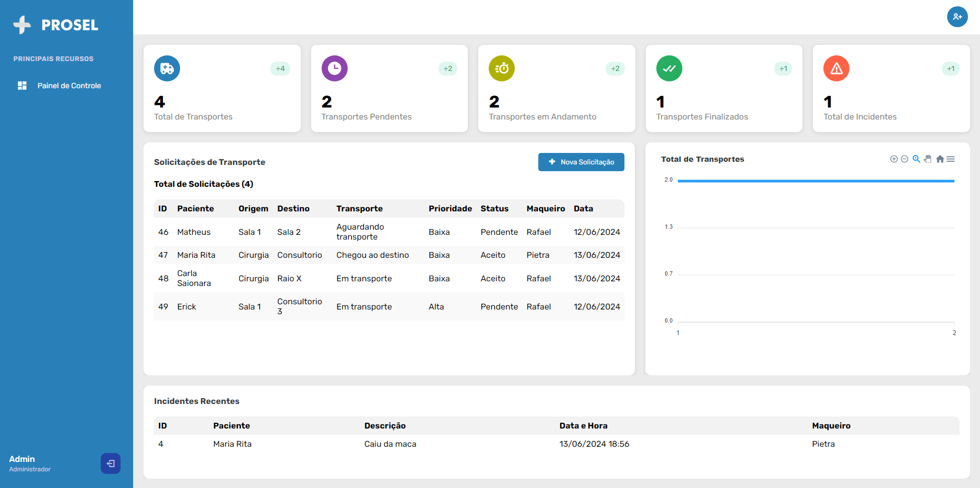Select patient Matheus in row 46
This screenshot has height=488, width=980.
[194, 232]
